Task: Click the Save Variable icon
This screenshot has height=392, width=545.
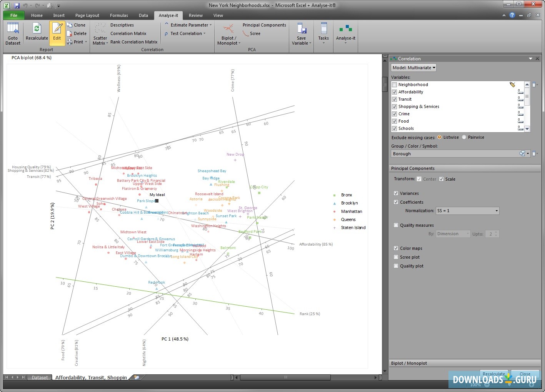Action: [301, 33]
